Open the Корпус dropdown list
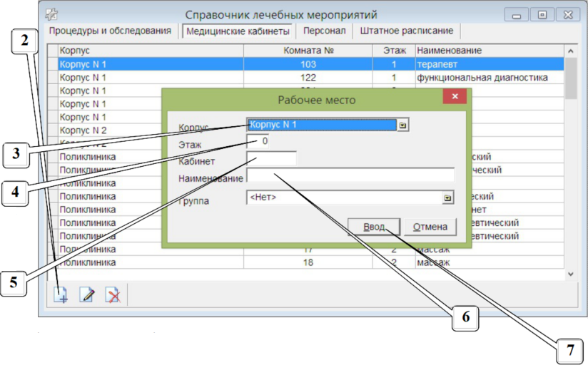The height and width of the screenshot is (375, 588). [x=402, y=125]
